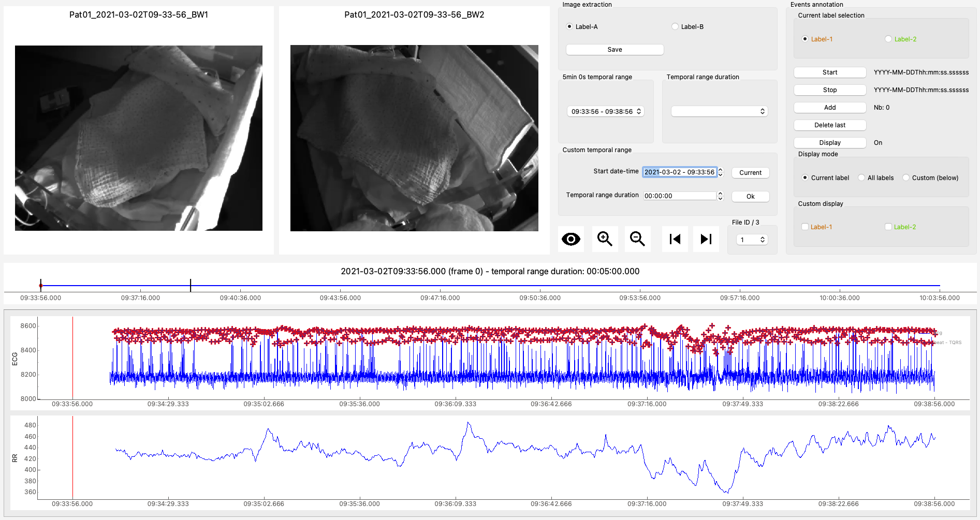
Task: Click the Current date-time button
Action: [x=751, y=173]
